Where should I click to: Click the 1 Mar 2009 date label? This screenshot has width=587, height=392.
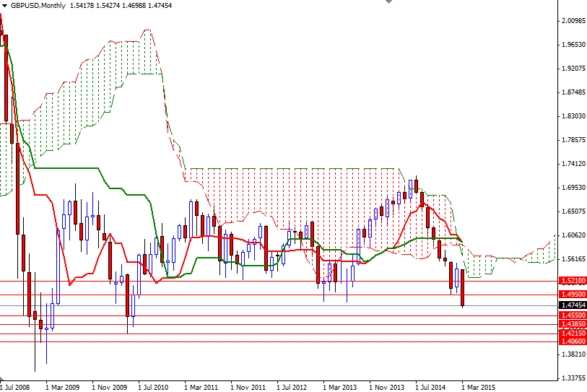tap(63, 387)
